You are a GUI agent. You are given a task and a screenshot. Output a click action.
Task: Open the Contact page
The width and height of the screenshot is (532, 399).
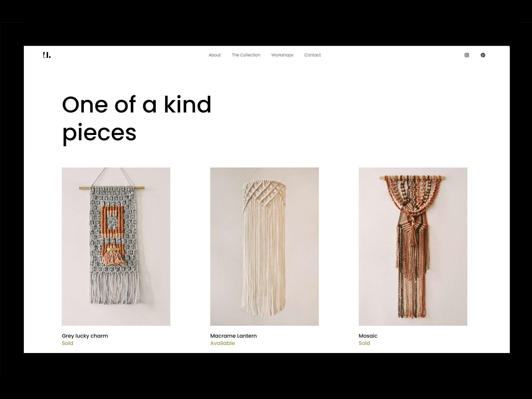pos(312,55)
